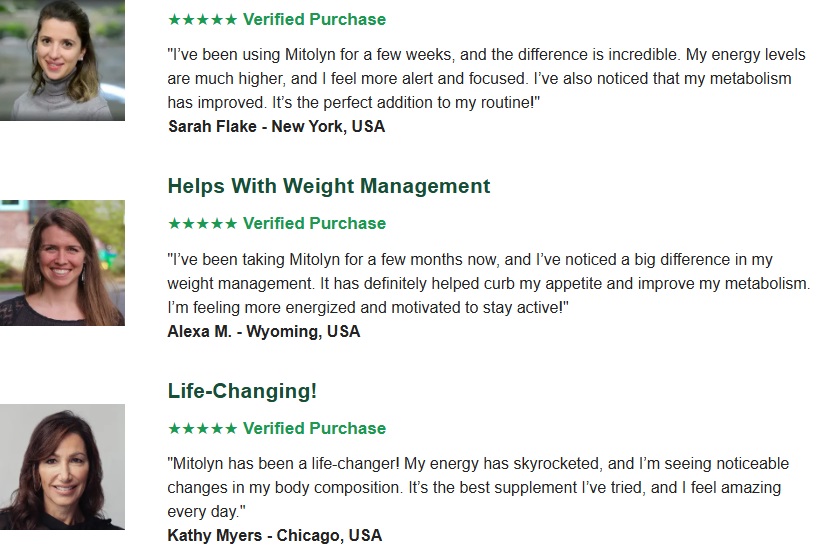Click Verified Purchase label on Kathy Myers' review

pos(314,428)
